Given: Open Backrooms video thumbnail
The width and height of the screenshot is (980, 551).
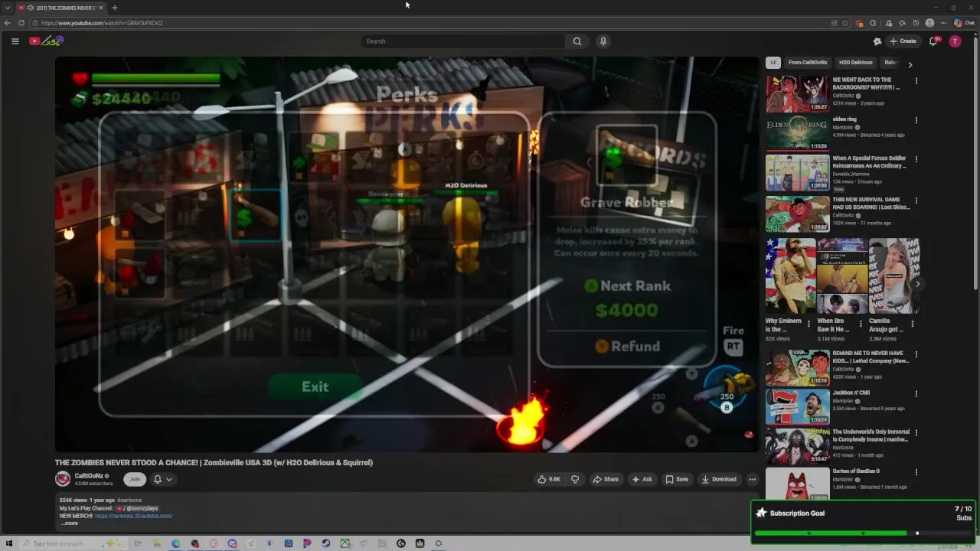Looking at the screenshot, I should [x=797, y=94].
